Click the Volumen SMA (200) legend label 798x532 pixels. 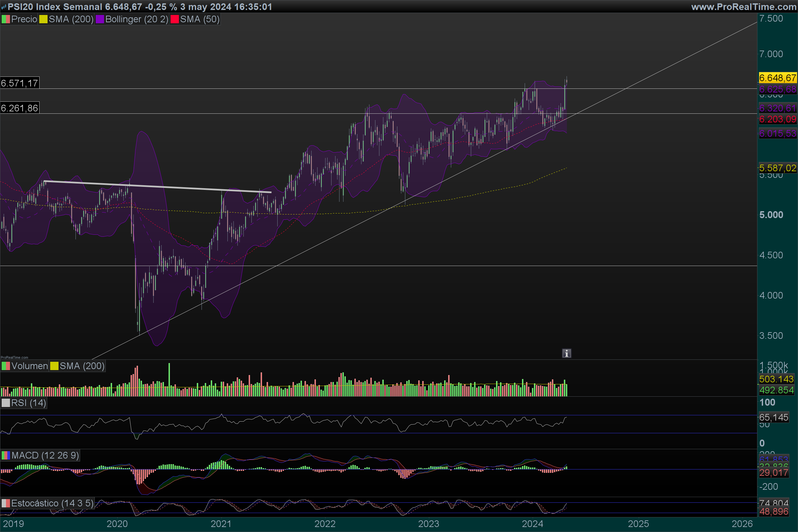(x=82, y=366)
